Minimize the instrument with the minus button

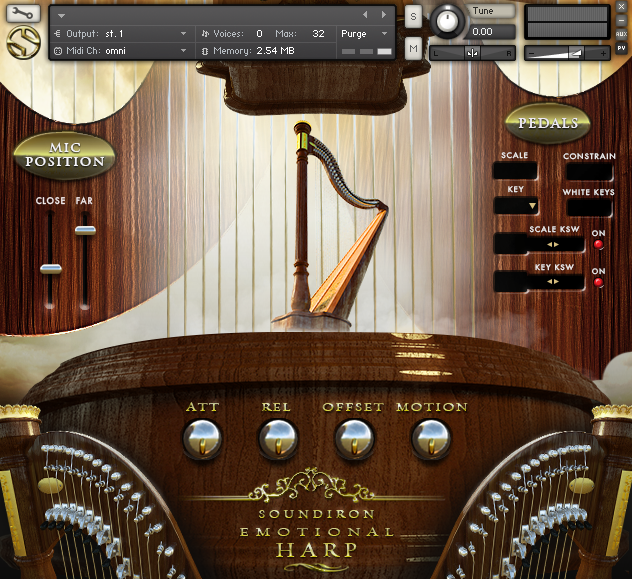point(622,20)
